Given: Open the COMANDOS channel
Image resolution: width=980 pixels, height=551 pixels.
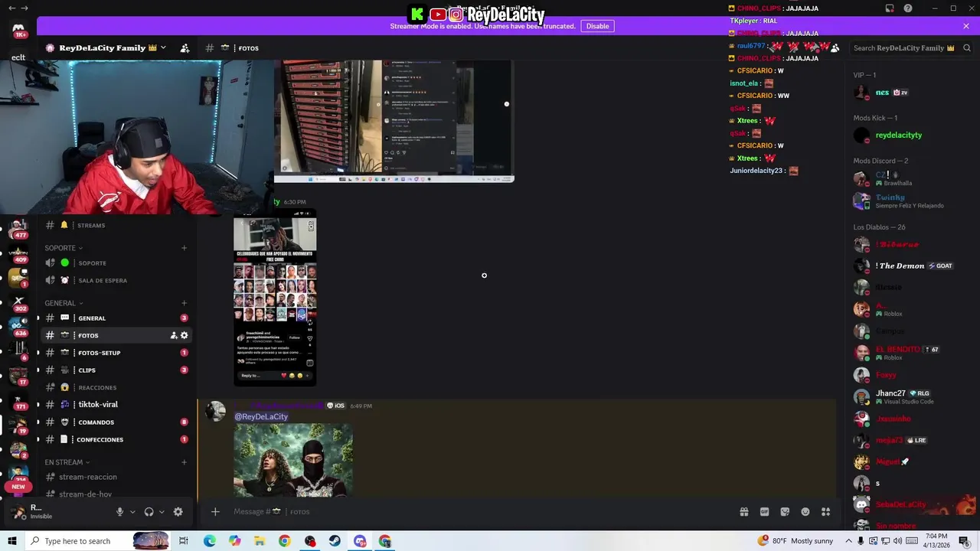Looking at the screenshot, I should (x=116, y=422).
